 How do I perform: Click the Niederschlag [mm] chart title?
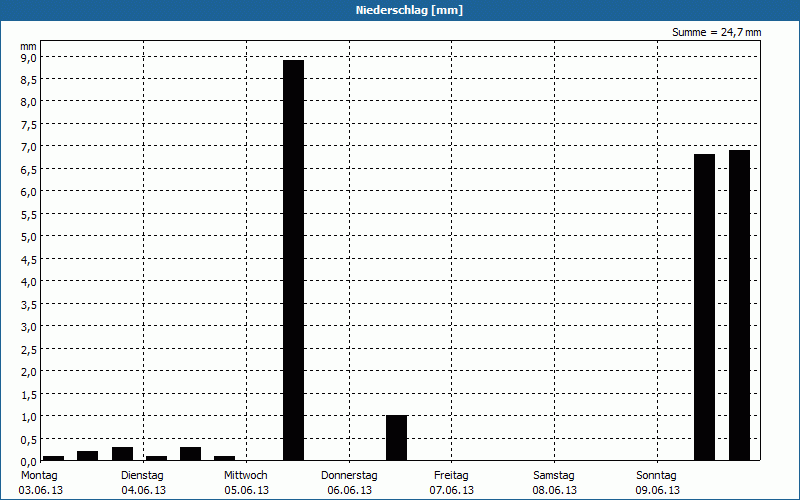(409, 10)
